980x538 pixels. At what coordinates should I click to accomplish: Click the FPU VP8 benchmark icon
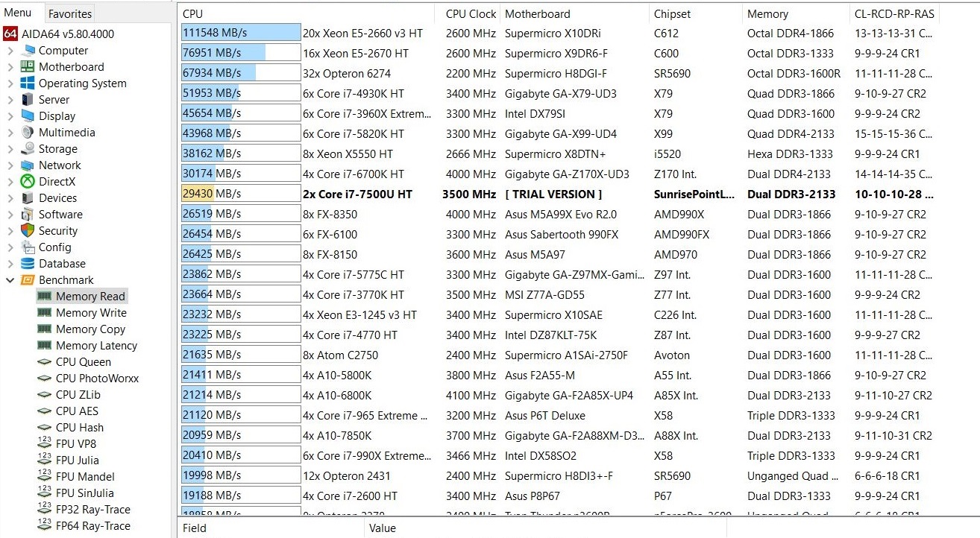45,444
